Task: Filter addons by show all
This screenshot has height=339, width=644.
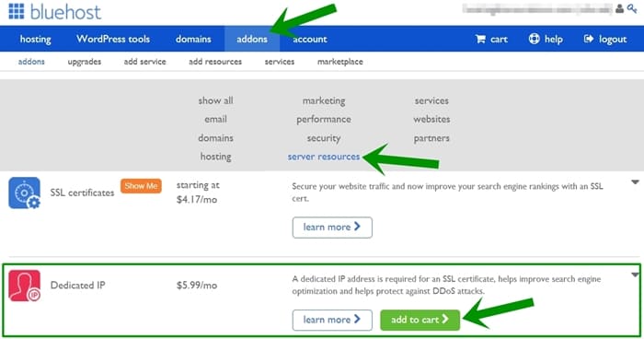Action: [x=215, y=100]
